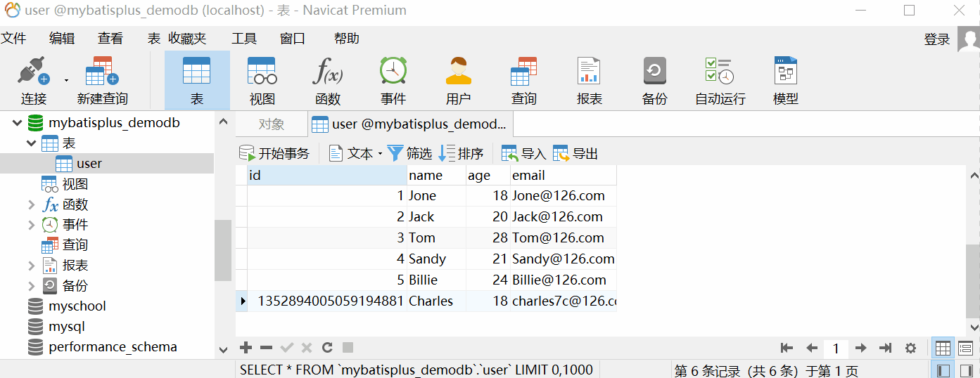980x378 pixels.
Task: Switch to grid view in status bar
Action: tap(943, 348)
